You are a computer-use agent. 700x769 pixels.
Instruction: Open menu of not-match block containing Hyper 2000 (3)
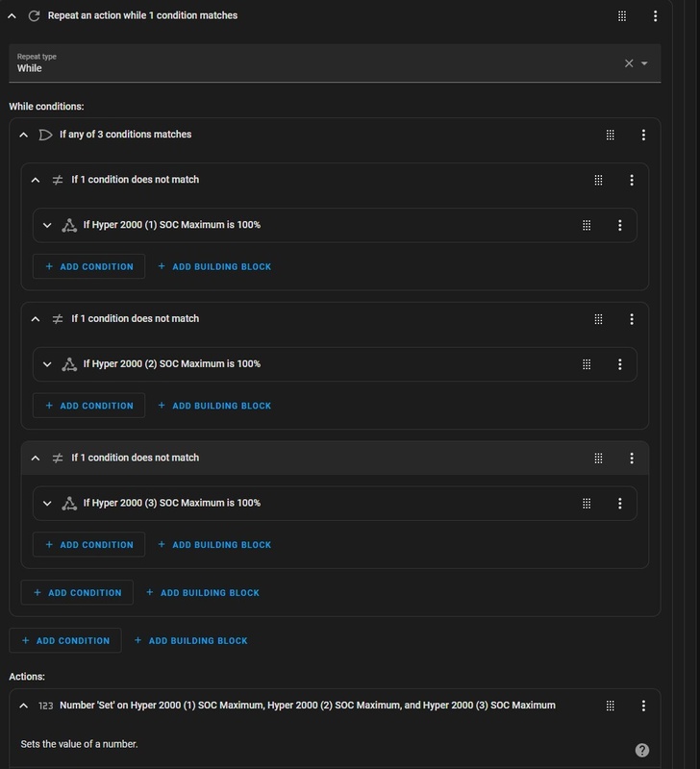[632, 459]
